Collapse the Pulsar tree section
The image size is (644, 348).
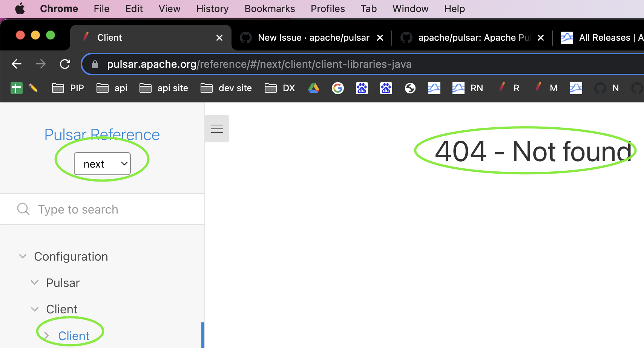(35, 282)
